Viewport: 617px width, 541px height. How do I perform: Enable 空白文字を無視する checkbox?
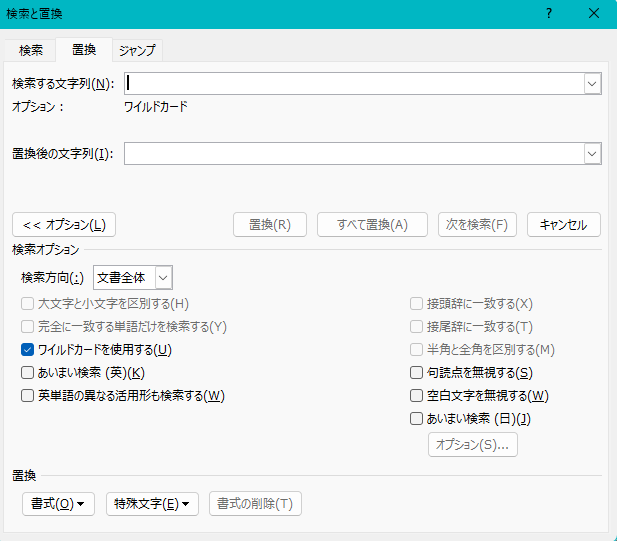tap(417, 396)
